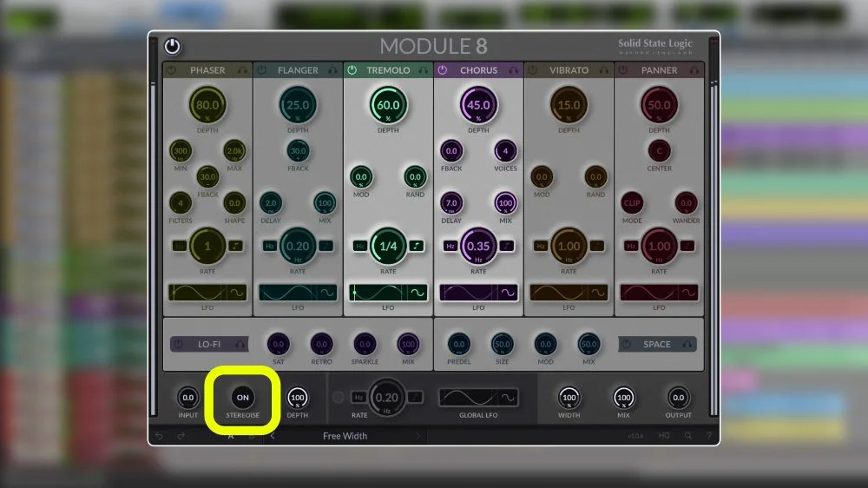Set Chorus rate to note sync
Screen dimensions: 868x488
pos(507,246)
